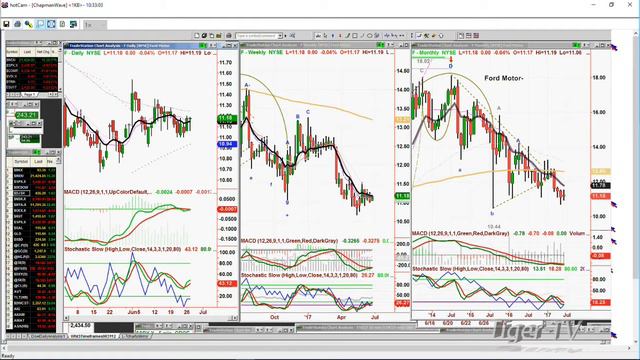Click green symbol link box on Daily chart
The image size is (640, 360).
pos(203,45)
